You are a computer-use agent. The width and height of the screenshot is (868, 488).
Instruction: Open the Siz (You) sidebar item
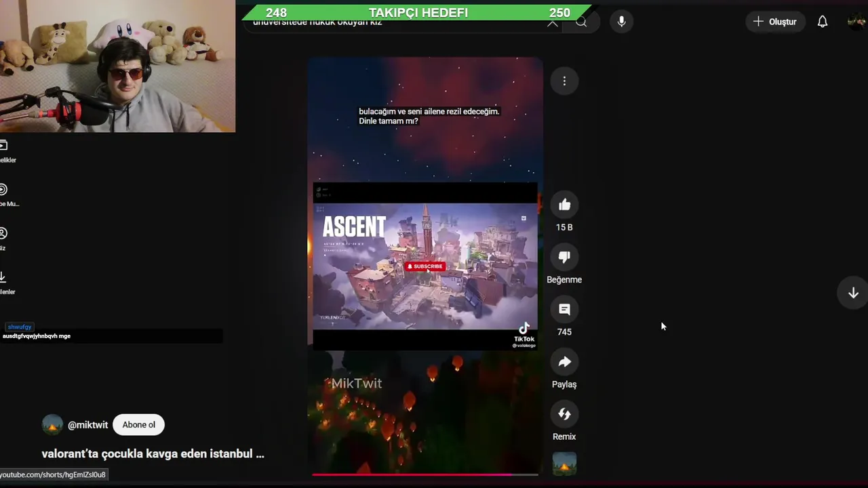tap(4, 239)
